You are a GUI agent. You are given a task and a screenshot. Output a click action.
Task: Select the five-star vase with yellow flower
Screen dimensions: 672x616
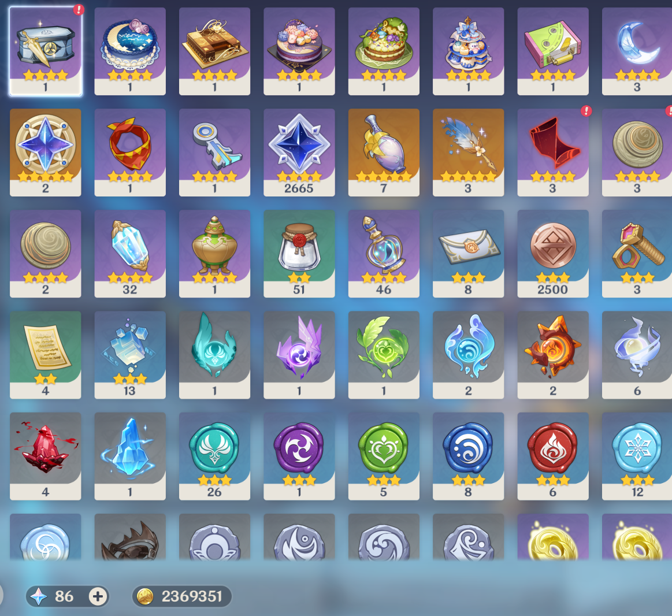coord(384,152)
